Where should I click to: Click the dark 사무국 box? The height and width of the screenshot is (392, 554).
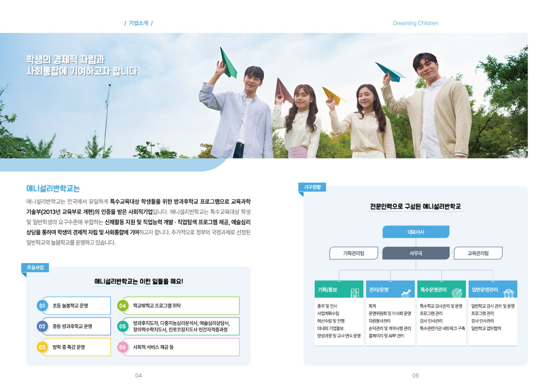pyautogui.click(x=416, y=253)
